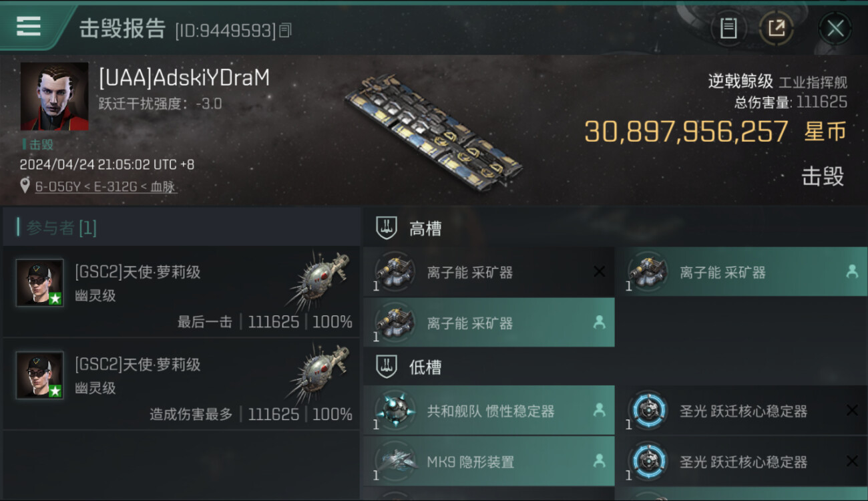The image size is (868, 501).
Task: Click ghost-class ship icon in 最后一击 row
Action: [x=319, y=280]
